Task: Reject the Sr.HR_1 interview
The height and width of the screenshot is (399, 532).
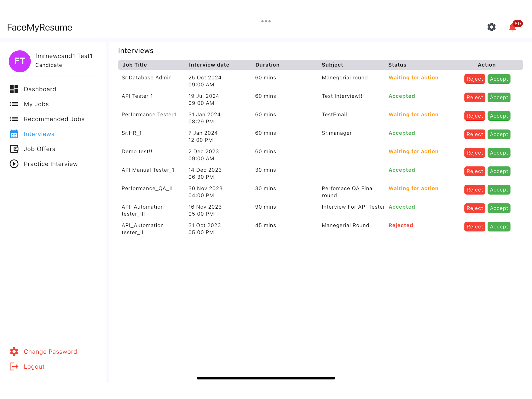Action: pos(475,134)
